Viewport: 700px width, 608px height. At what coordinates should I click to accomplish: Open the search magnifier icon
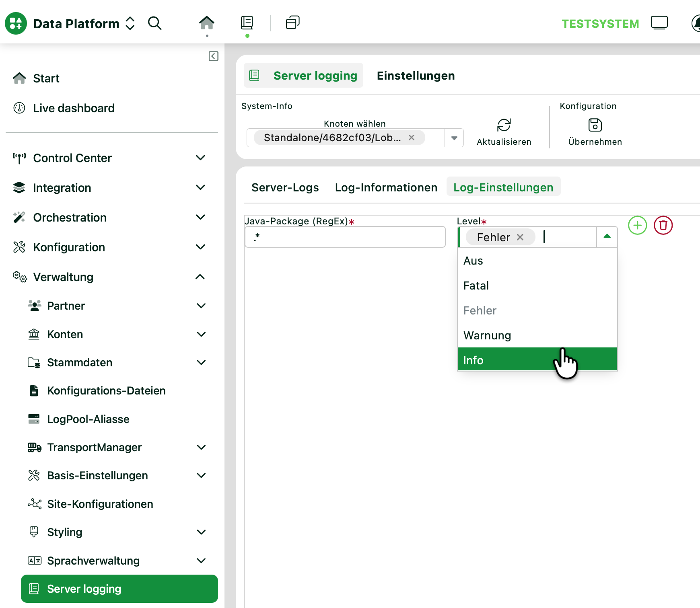[x=155, y=23]
